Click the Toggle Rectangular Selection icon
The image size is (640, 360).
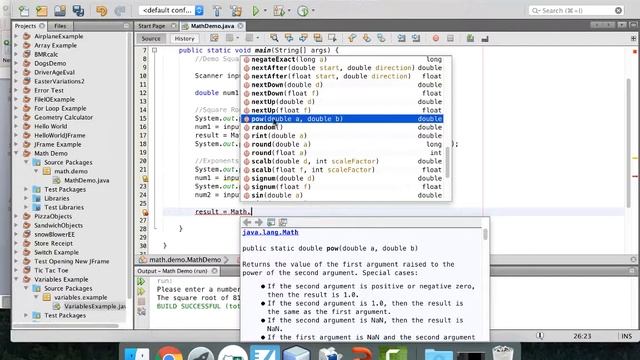pos(332,38)
